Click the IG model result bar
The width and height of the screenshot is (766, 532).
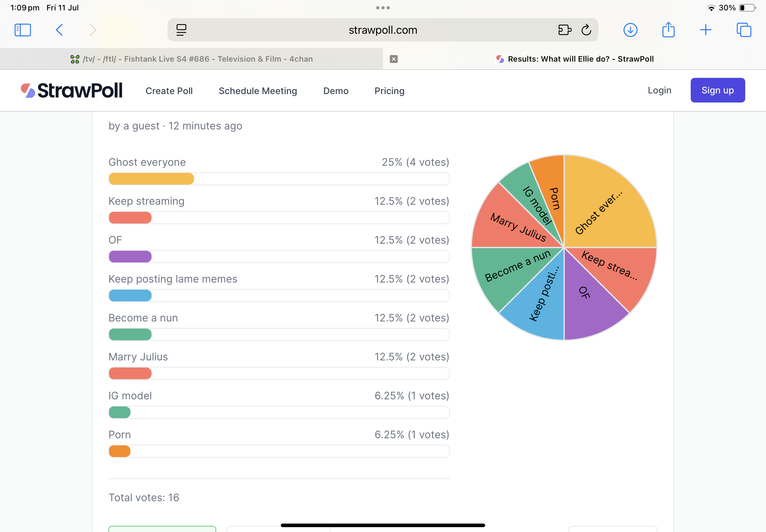click(x=120, y=412)
